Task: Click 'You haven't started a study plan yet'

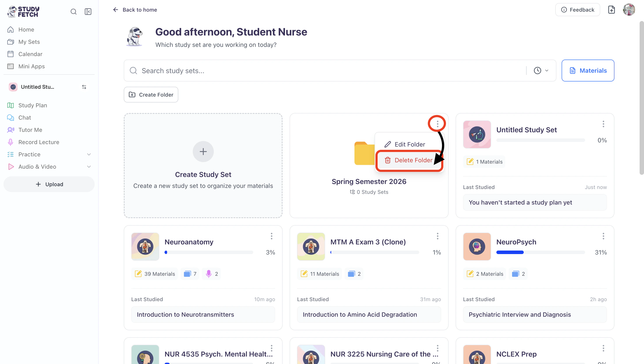Action: click(535, 203)
